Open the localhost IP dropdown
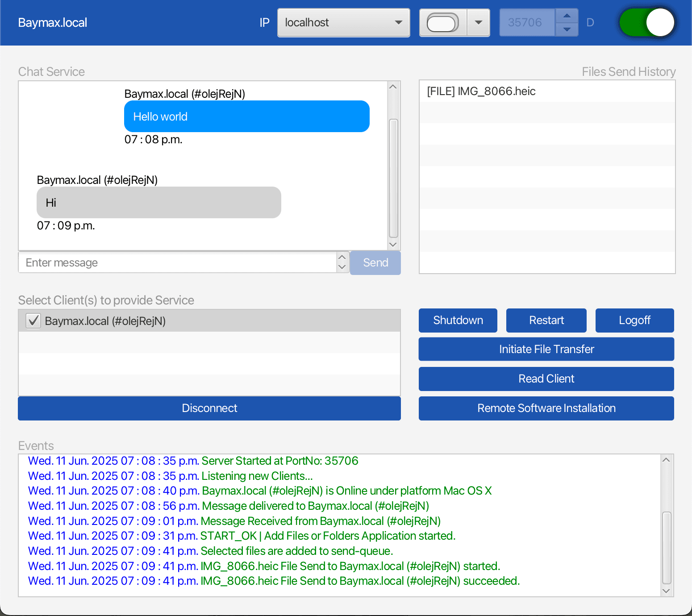The image size is (692, 616). coord(343,22)
